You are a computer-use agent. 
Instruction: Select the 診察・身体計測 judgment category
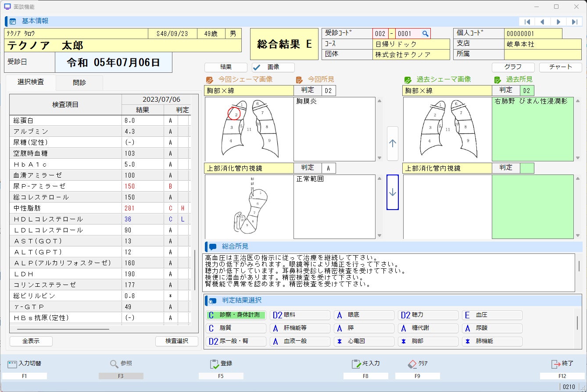click(236, 315)
